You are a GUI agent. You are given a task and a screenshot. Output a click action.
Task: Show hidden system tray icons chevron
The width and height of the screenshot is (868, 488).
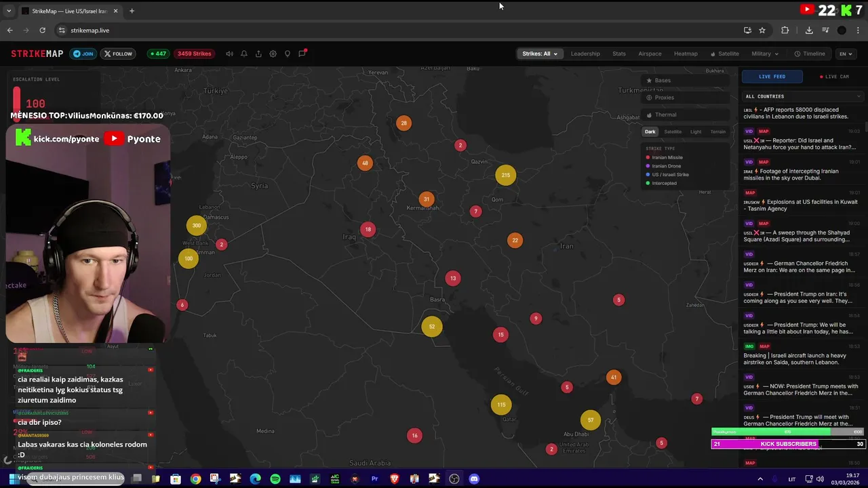click(760, 479)
